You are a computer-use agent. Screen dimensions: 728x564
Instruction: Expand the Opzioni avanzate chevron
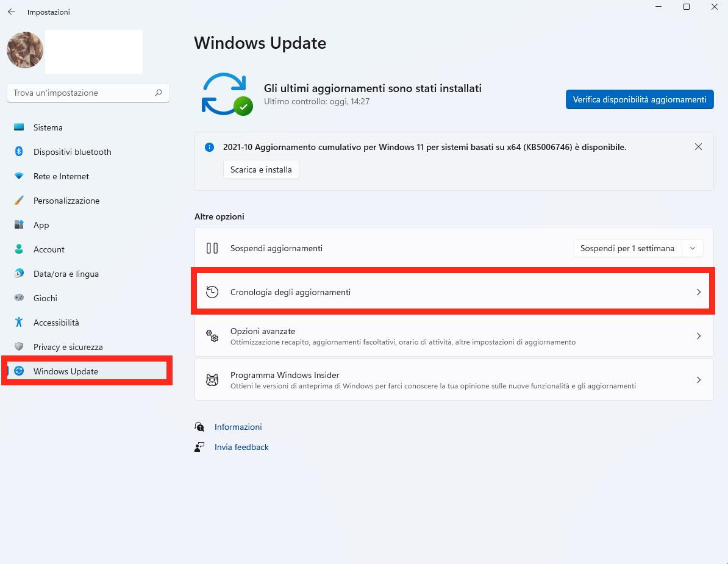[x=698, y=336]
